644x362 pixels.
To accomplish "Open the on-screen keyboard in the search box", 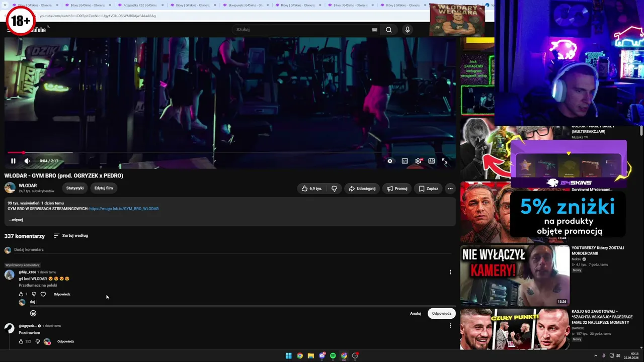I will (374, 30).
